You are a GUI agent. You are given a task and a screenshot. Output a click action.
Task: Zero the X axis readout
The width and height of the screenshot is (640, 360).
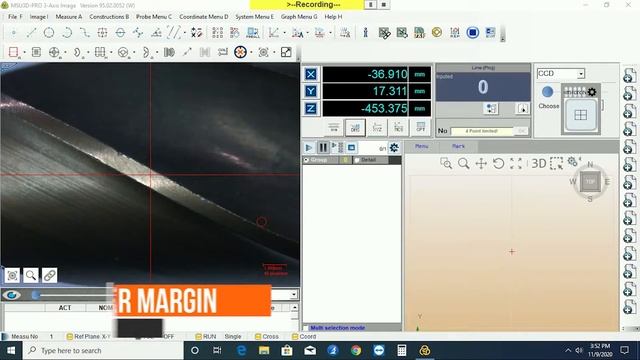pos(311,74)
